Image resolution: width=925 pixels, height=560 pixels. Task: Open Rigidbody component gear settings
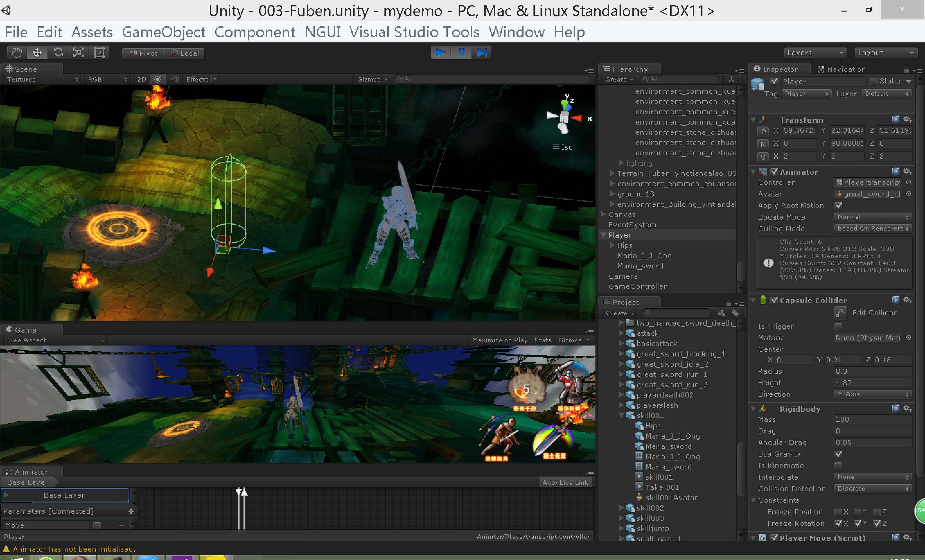click(x=907, y=408)
